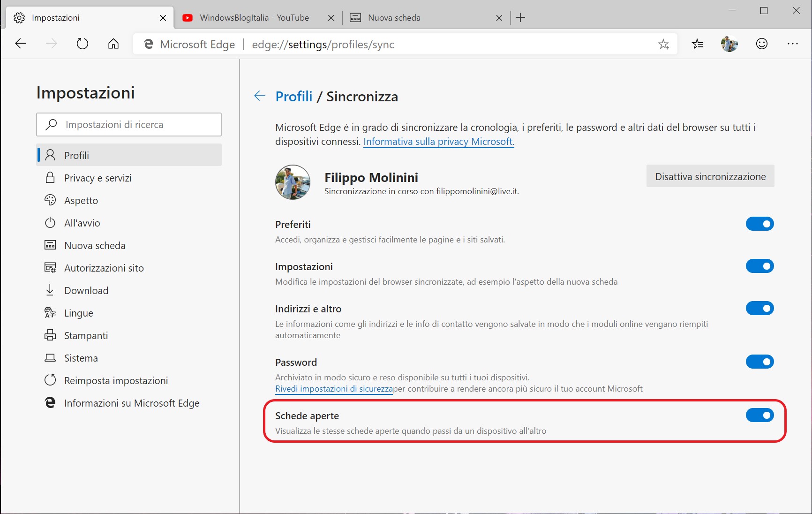Open Rivedi impostazioni di sicurezza link
This screenshot has height=514, width=812.
334,389
